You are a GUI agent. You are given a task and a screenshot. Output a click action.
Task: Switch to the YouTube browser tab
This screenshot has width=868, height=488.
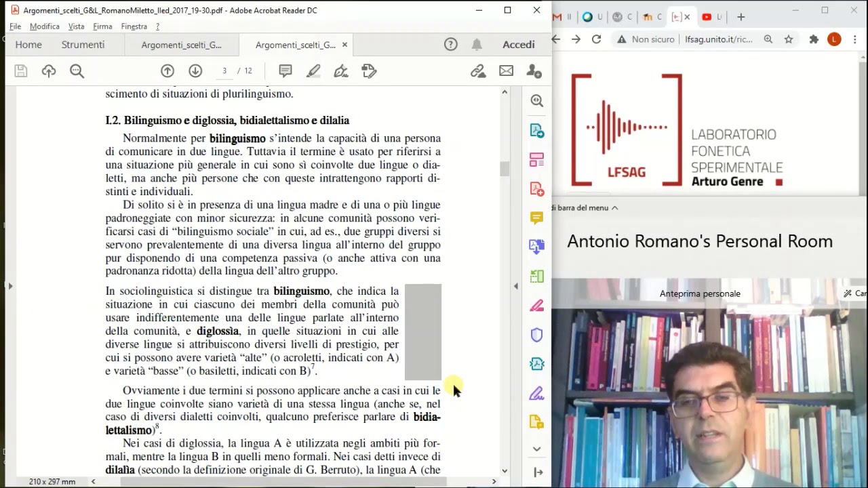pyautogui.click(x=711, y=17)
